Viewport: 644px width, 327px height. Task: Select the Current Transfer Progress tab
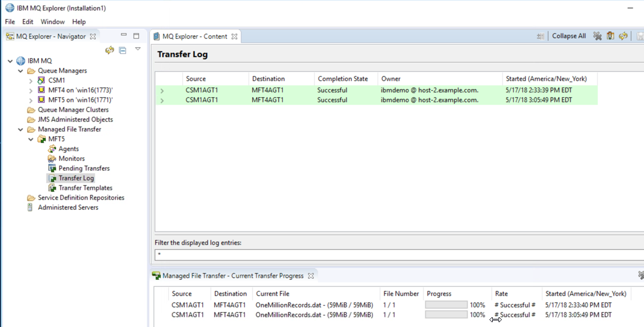[x=233, y=276]
